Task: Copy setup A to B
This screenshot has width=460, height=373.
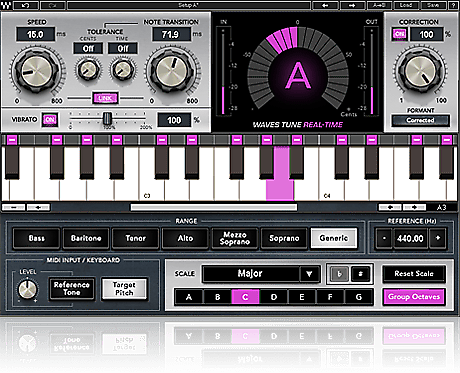Action: (x=379, y=5)
